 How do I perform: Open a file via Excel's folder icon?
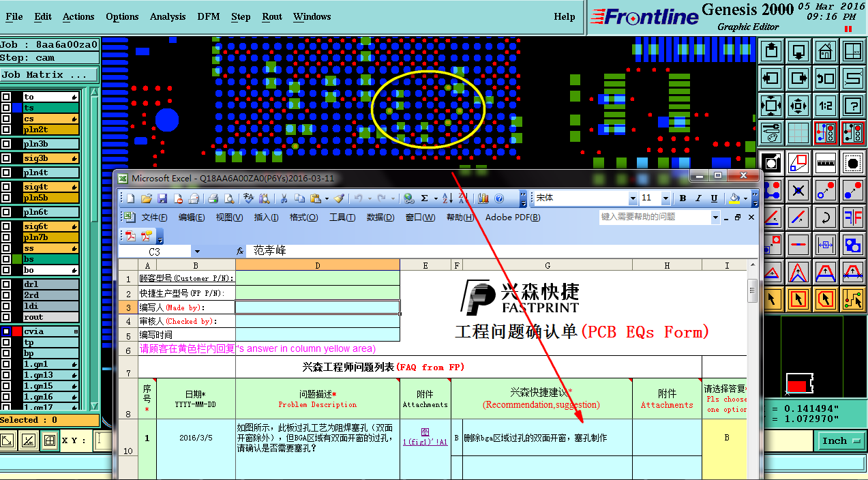click(x=146, y=198)
